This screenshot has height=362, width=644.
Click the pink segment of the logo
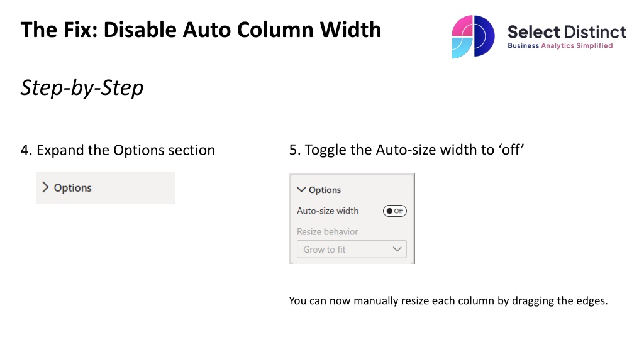tap(462, 26)
